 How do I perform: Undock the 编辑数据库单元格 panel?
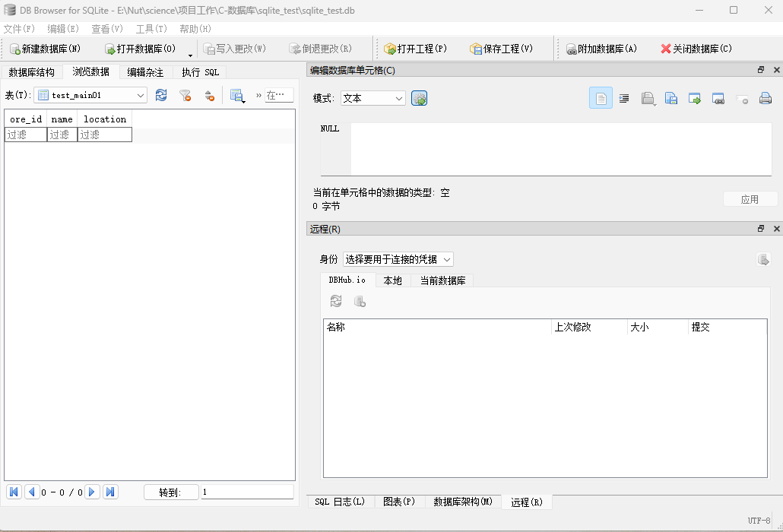point(761,70)
